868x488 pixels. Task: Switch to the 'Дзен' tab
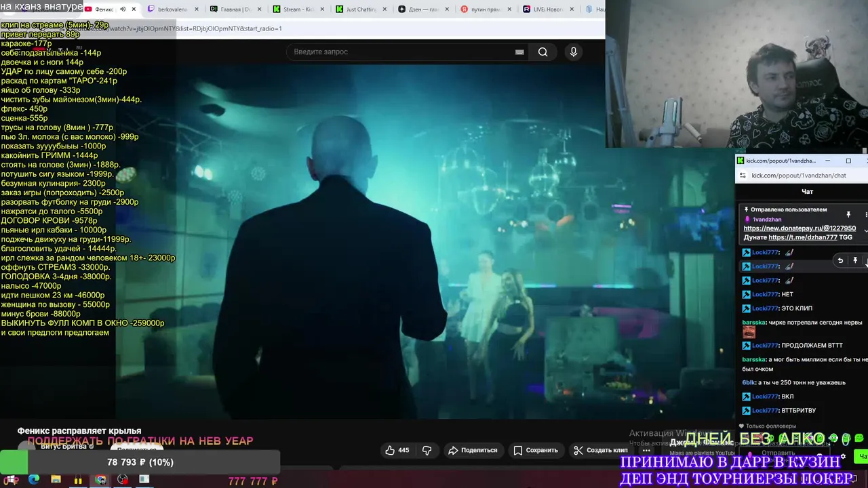(x=422, y=9)
